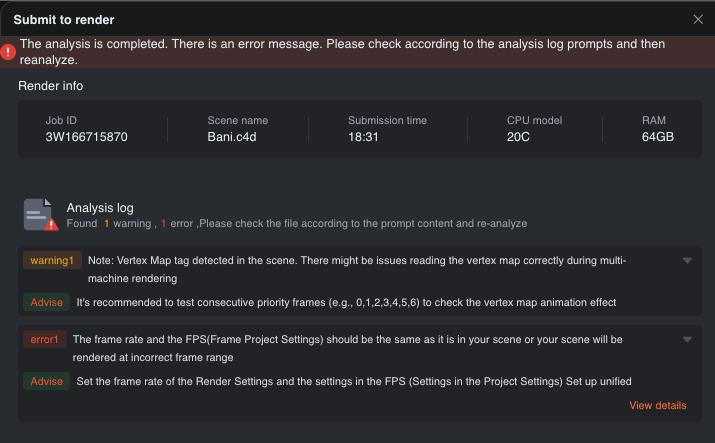Click the Analysis log document icon
The height and width of the screenshot is (443, 715).
tap(40, 215)
